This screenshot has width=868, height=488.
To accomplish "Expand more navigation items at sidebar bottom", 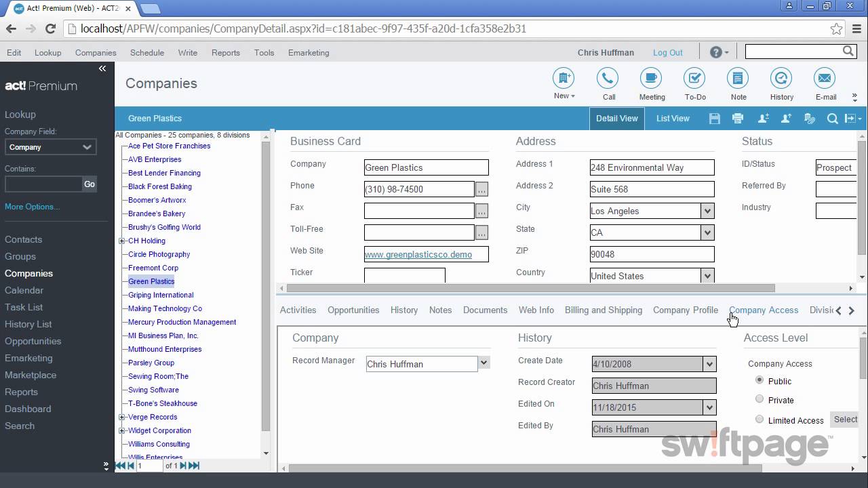I will pyautogui.click(x=106, y=466).
